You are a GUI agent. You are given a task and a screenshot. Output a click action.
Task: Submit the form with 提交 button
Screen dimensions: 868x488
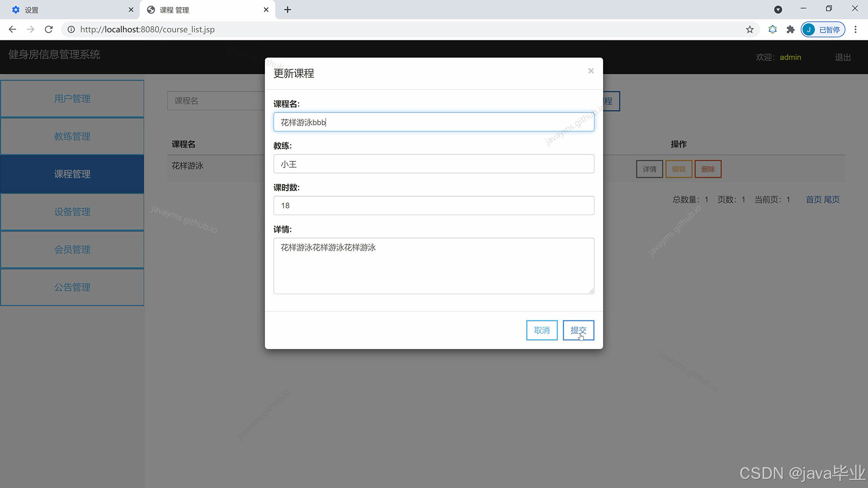[578, 330]
